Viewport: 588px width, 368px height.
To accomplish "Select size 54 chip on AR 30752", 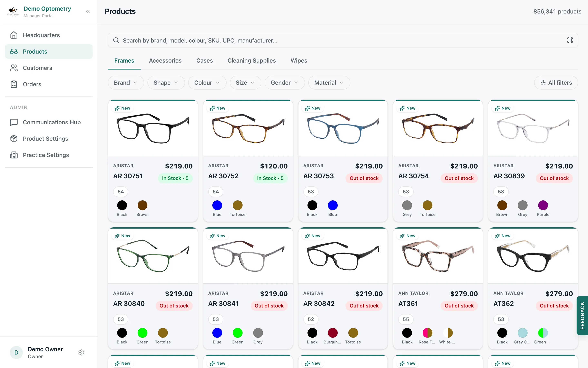I will (216, 192).
